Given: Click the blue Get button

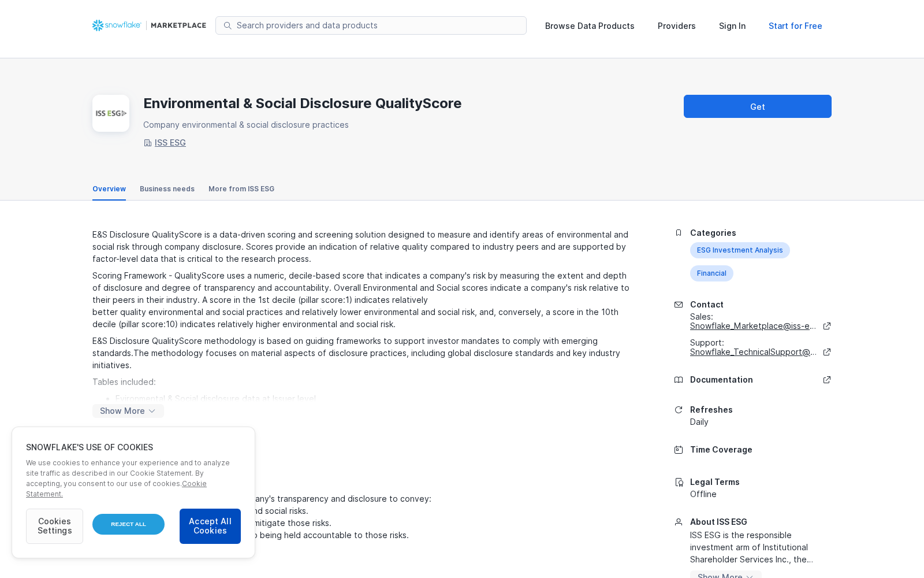Looking at the screenshot, I should (x=758, y=106).
